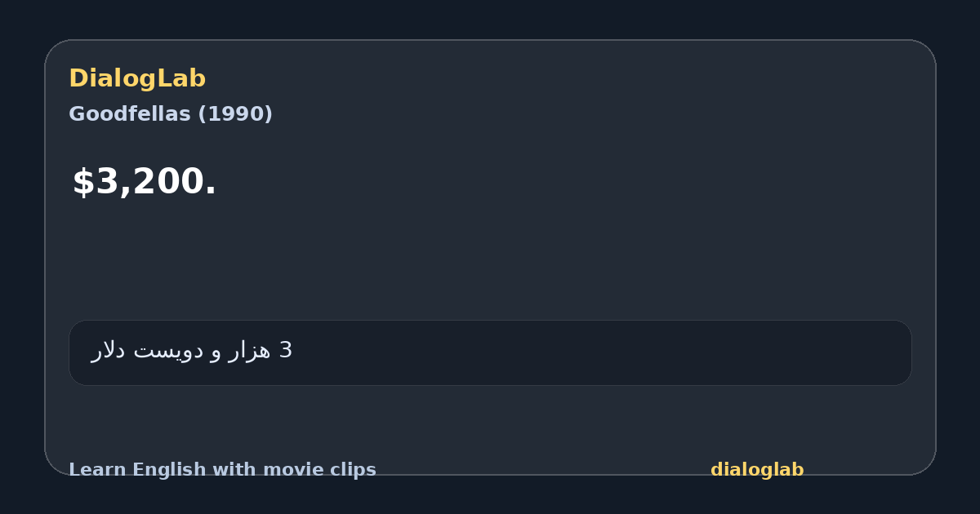Screen dimensions: 980x514
Task: Select the "$3,200." English dialogue line
Action: (145, 182)
